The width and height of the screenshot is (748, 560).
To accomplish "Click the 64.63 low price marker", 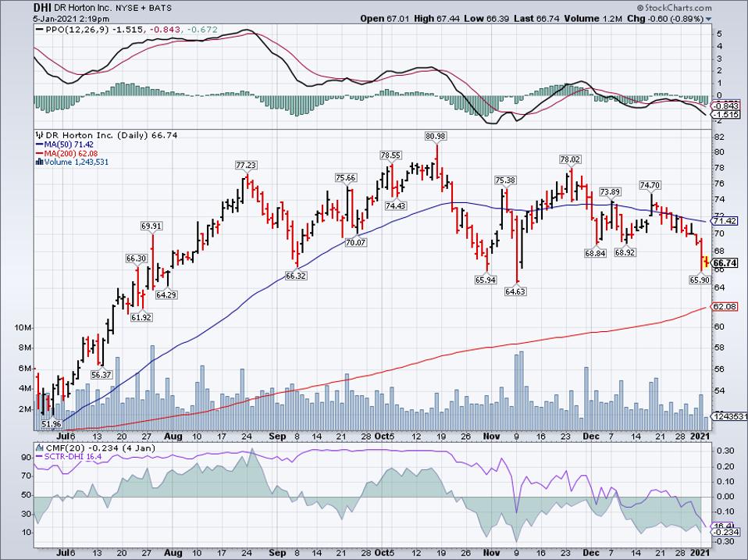I will (x=515, y=291).
